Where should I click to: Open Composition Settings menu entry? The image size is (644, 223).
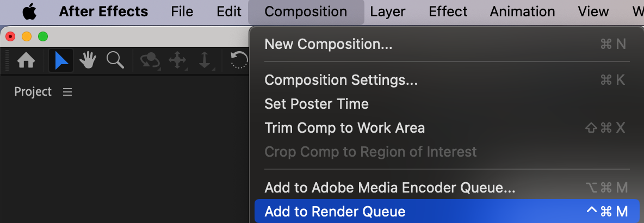341,80
